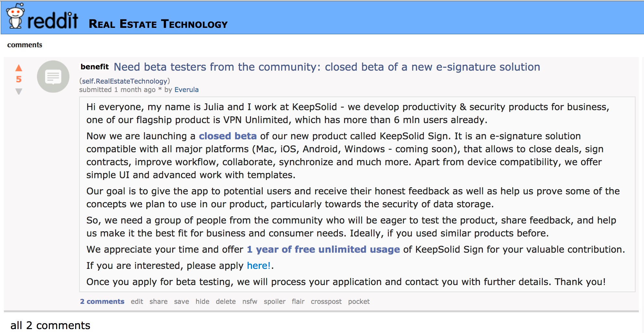Switch to the comments tab
The width and height of the screenshot is (644, 333).
pyautogui.click(x=25, y=45)
